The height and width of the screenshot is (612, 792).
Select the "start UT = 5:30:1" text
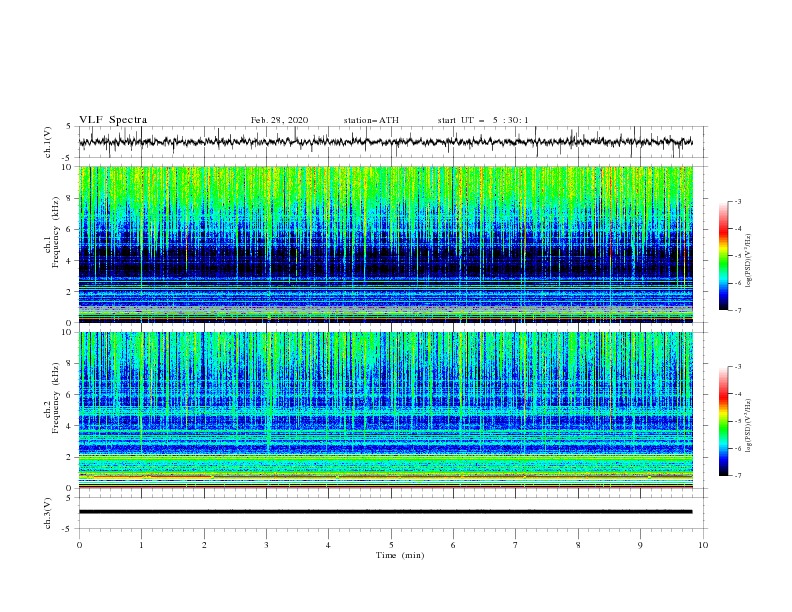coord(482,120)
